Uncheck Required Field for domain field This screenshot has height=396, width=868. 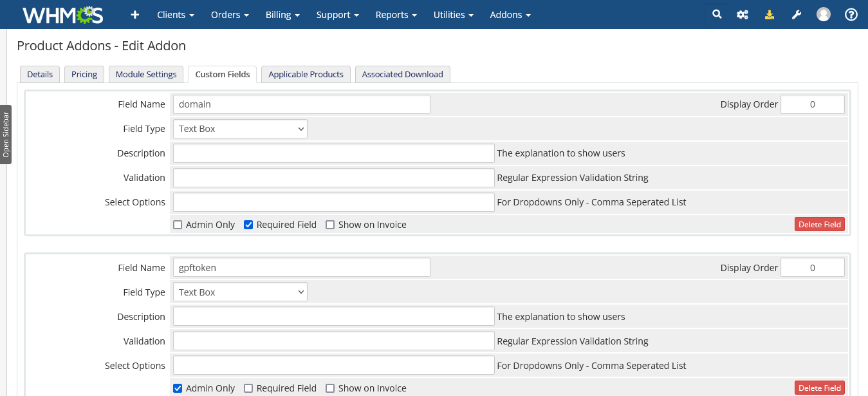[248, 225]
